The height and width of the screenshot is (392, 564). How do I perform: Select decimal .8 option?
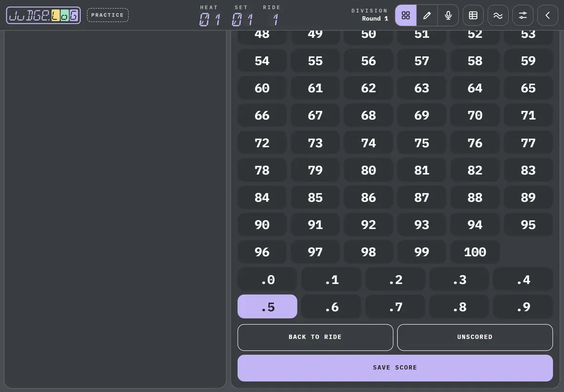459,306
